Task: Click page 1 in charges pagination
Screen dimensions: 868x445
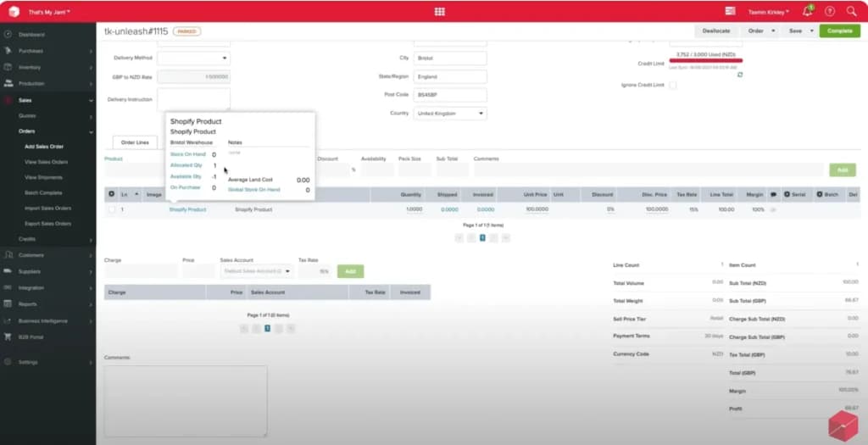Action: point(267,328)
